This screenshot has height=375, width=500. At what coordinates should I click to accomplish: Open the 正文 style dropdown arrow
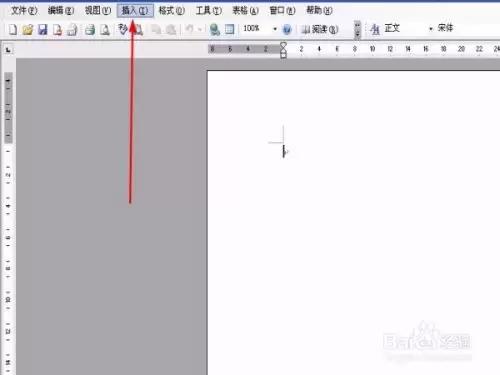(431, 29)
